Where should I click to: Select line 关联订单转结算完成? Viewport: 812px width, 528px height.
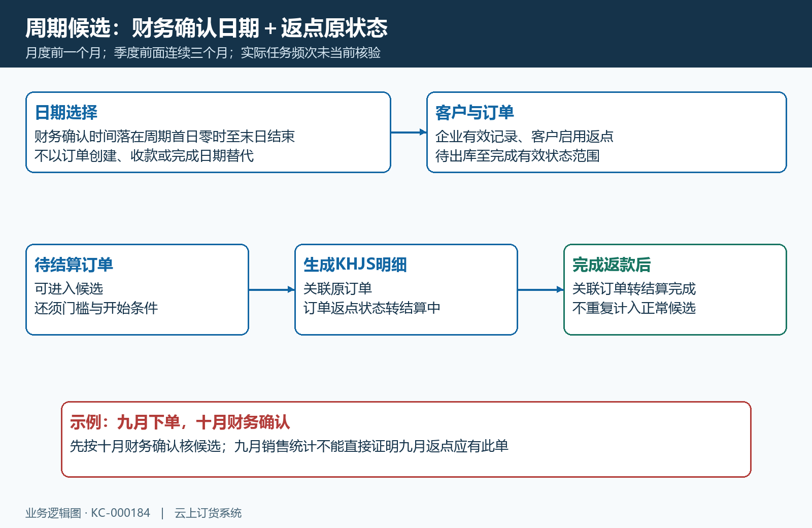click(x=634, y=289)
